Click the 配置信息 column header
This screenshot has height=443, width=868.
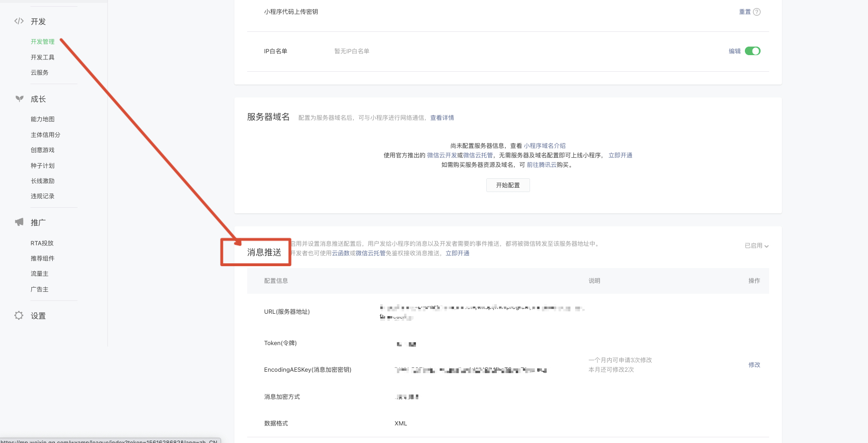point(276,281)
